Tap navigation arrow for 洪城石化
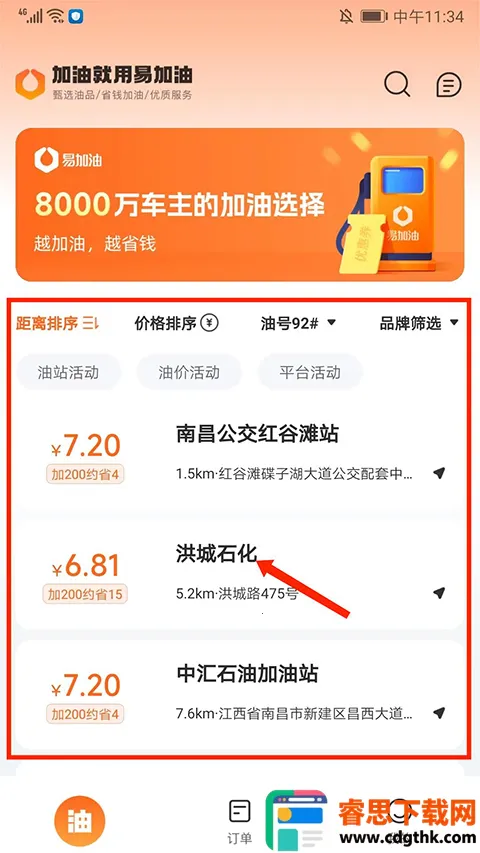The height and width of the screenshot is (853, 480). (x=439, y=593)
